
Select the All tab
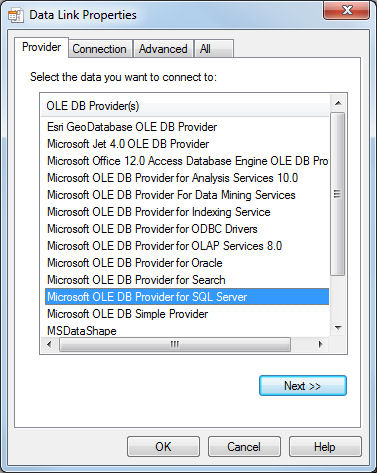coord(214,49)
